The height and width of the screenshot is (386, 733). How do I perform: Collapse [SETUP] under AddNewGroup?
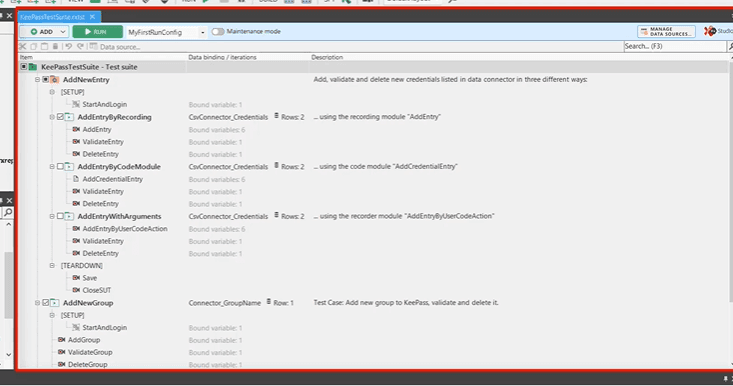pyautogui.click(x=52, y=315)
